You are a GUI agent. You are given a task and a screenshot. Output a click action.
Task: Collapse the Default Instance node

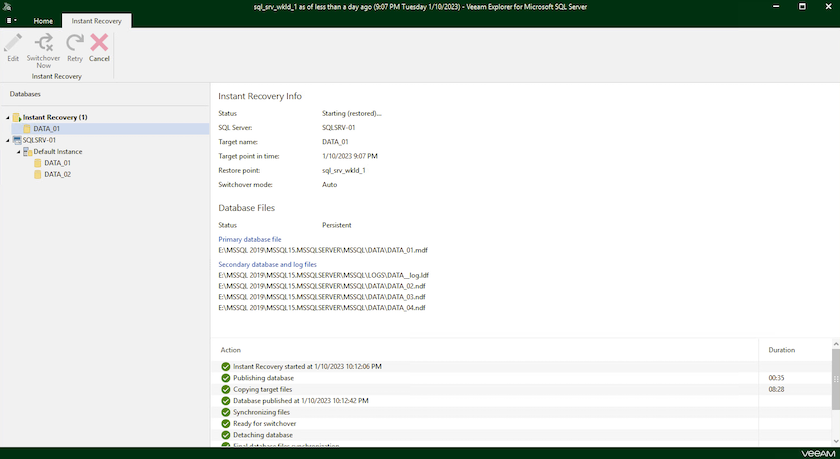17,151
